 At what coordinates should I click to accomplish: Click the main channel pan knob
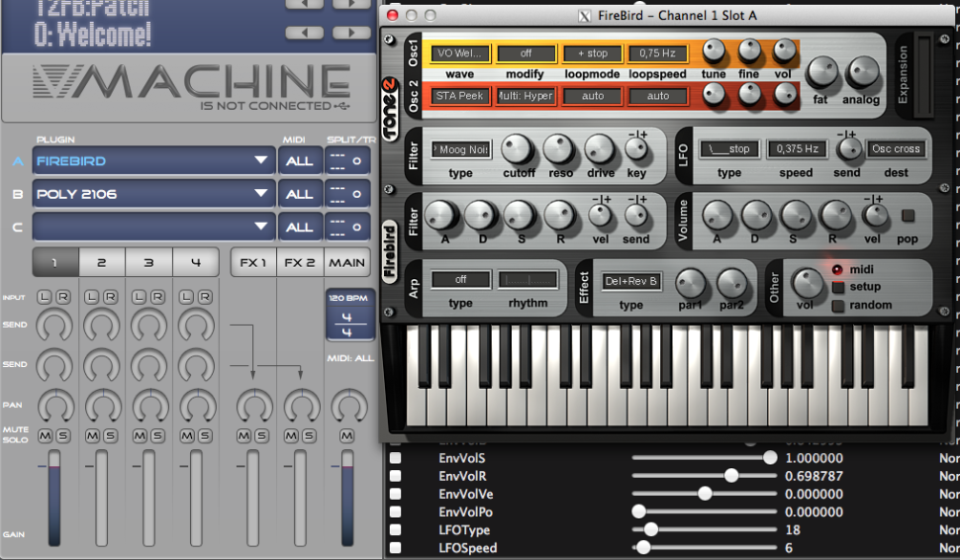click(349, 407)
